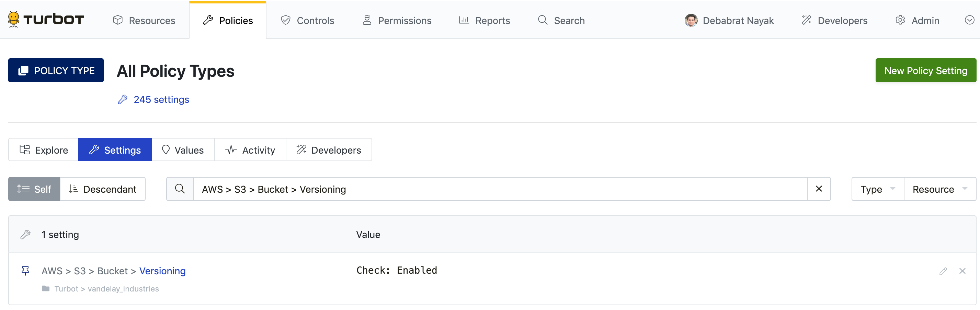980x310 pixels.
Task: Click the pencil edit icon for Versioning setting
Action: [943, 271]
